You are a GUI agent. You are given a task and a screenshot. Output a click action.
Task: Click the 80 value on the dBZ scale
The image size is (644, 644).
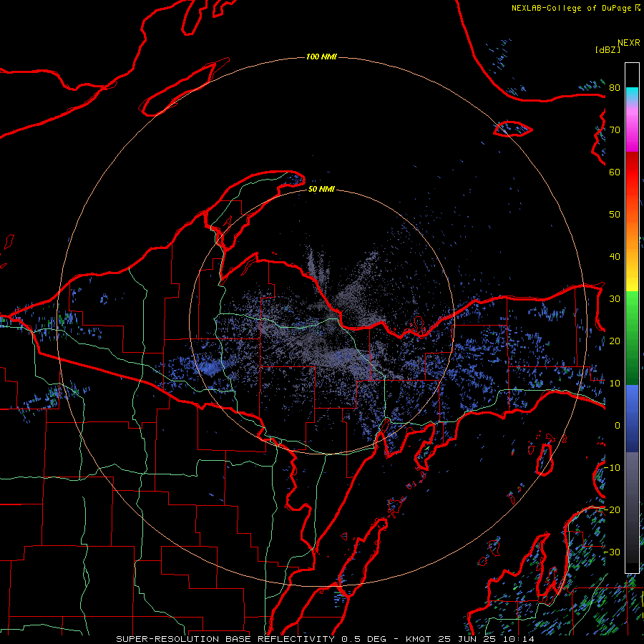615,88
